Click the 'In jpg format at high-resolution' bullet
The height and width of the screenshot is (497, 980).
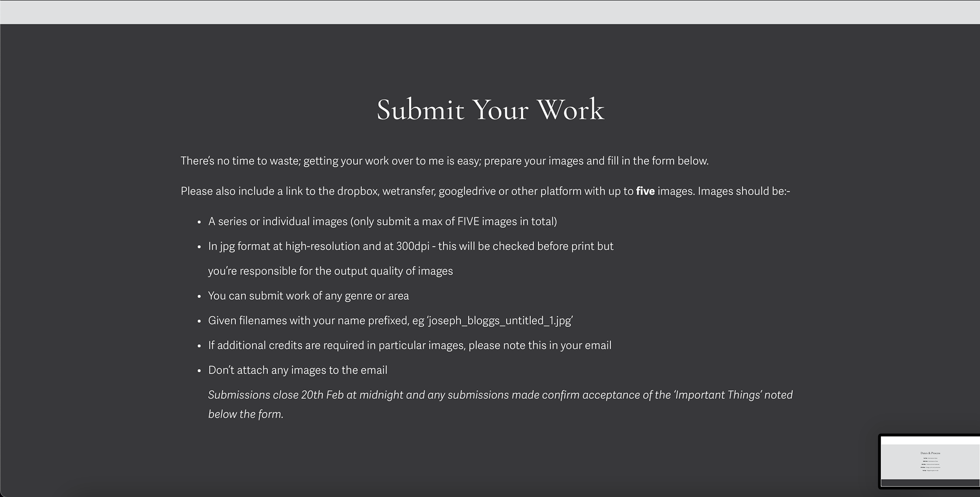click(411, 246)
